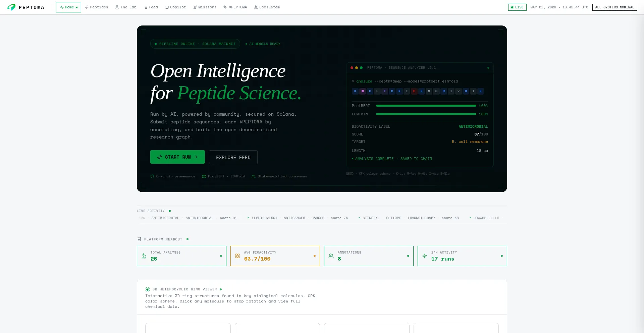This screenshot has width=644, height=333.
Task: Open the Ecosystem network section
Action: tap(267, 7)
